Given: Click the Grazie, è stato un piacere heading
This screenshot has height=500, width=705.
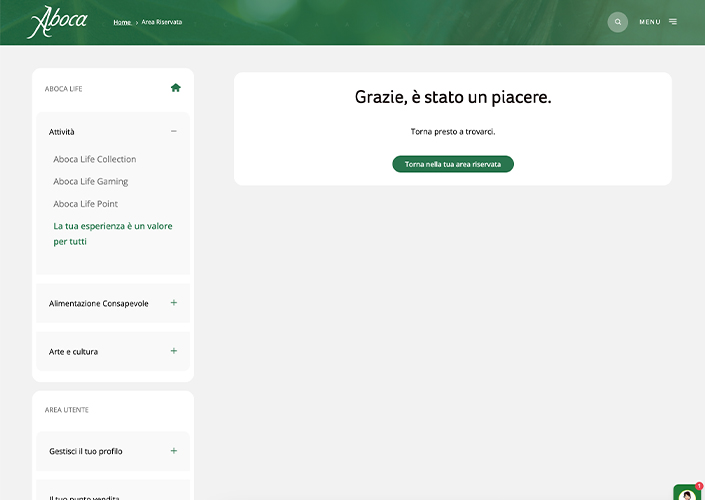Looking at the screenshot, I should pos(453,97).
